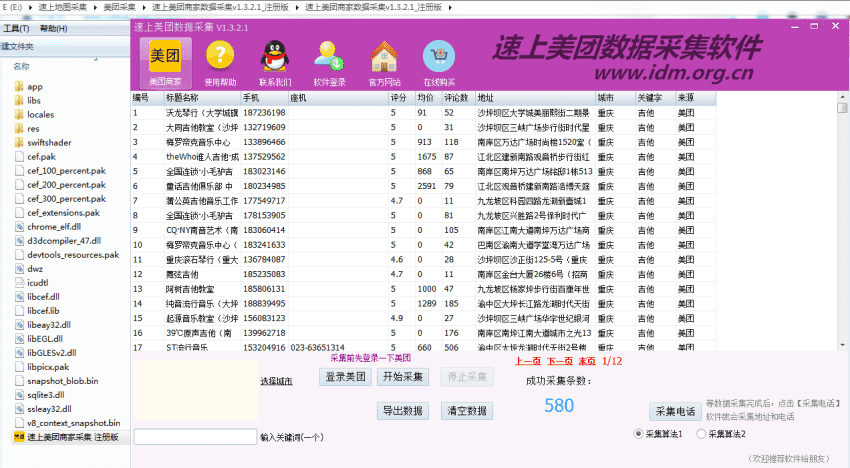Select v8_context_snapshot.bin file icon
Screen dimensions: 850x468
click(19, 423)
